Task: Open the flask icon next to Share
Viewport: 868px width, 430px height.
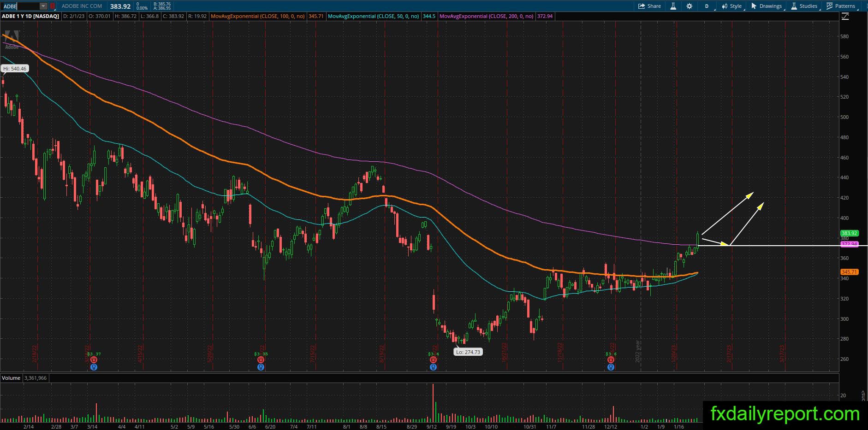Action: [673, 6]
